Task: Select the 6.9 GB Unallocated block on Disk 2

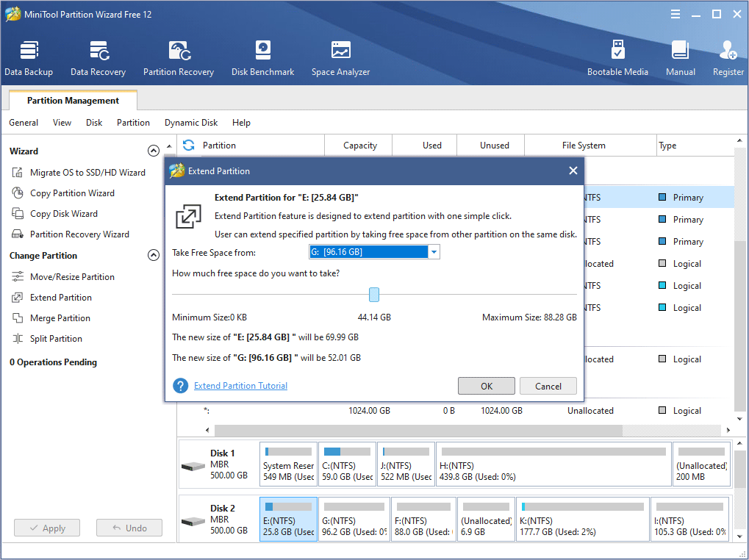Action: [486, 519]
